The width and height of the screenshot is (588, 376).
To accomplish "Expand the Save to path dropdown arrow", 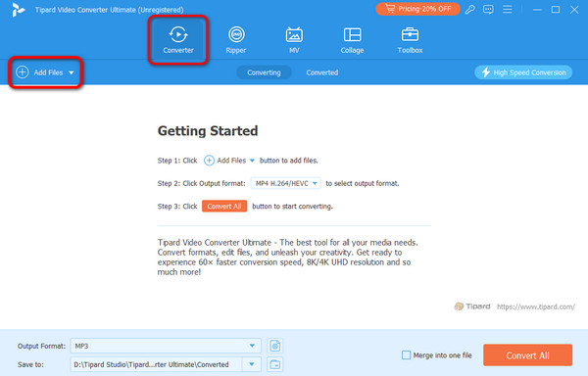I will point(252,364).
